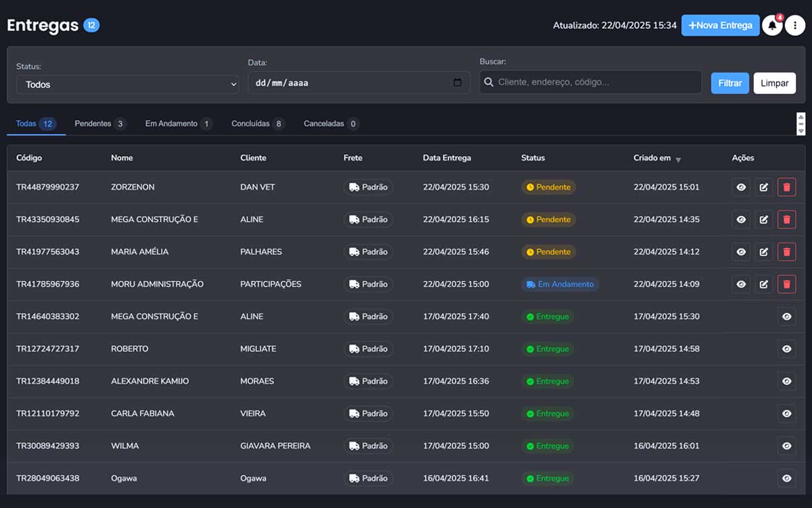View details of delivery TR14640383302

point(786,316)
